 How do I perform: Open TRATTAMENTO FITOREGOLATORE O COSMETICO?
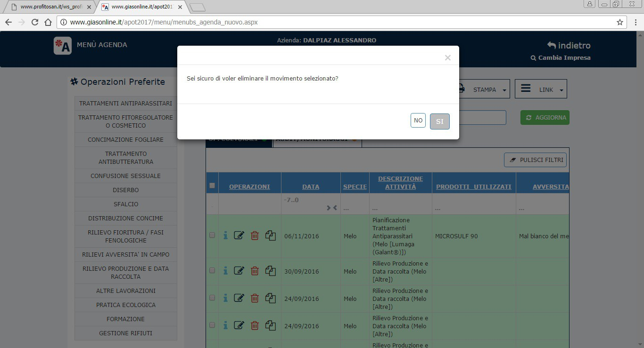[x=125, y=121]
